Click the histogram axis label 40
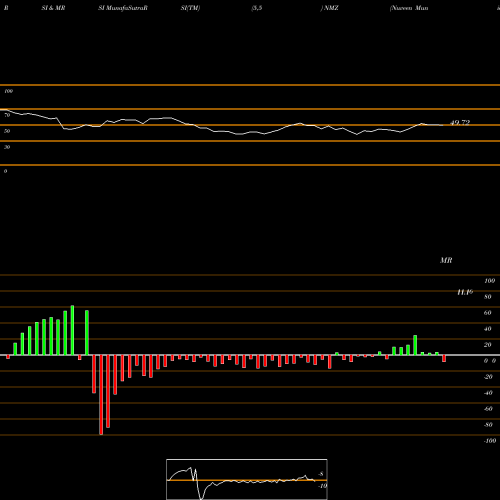 coord(488,329)
